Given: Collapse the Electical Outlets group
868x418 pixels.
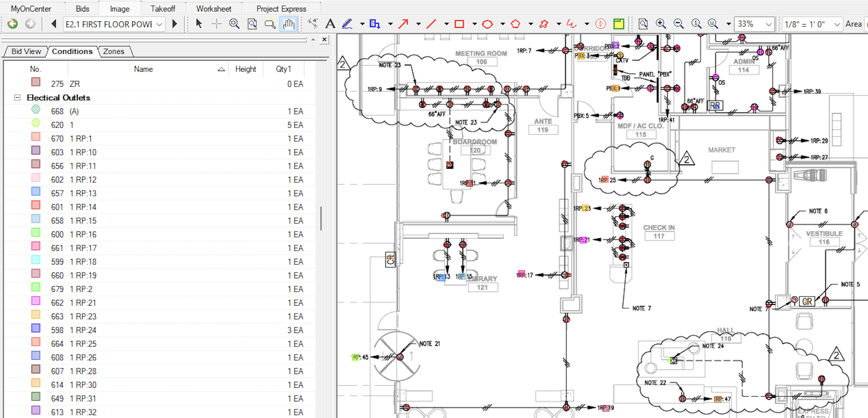Looking at the screenshot, I should pyautogui.click(x=17, y=97).
